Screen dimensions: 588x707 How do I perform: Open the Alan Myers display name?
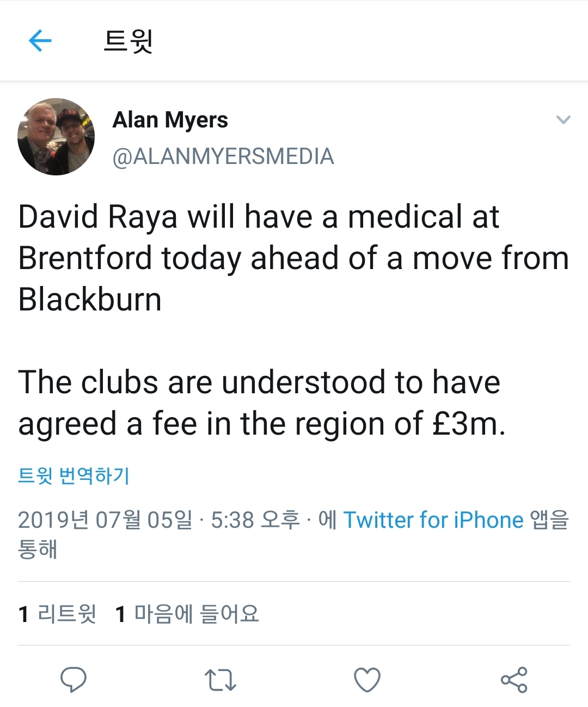click(x=170, y=120)
